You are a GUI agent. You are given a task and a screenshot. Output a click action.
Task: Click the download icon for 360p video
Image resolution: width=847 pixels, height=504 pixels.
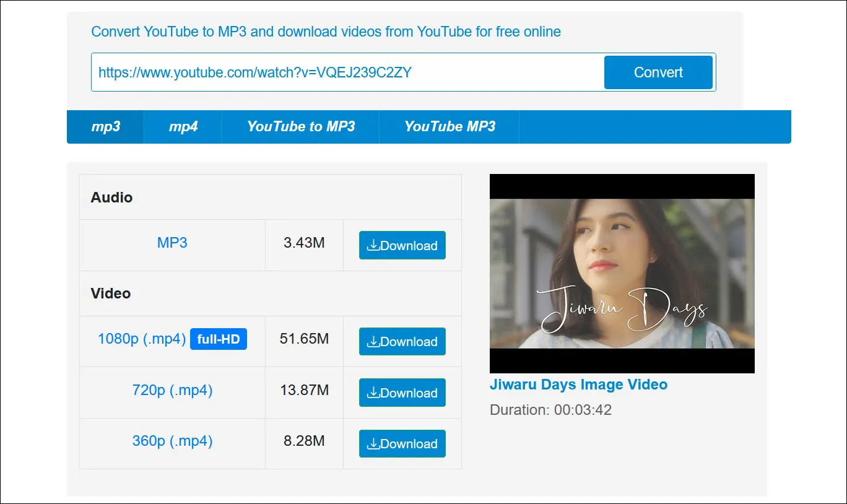click(373, 444)
